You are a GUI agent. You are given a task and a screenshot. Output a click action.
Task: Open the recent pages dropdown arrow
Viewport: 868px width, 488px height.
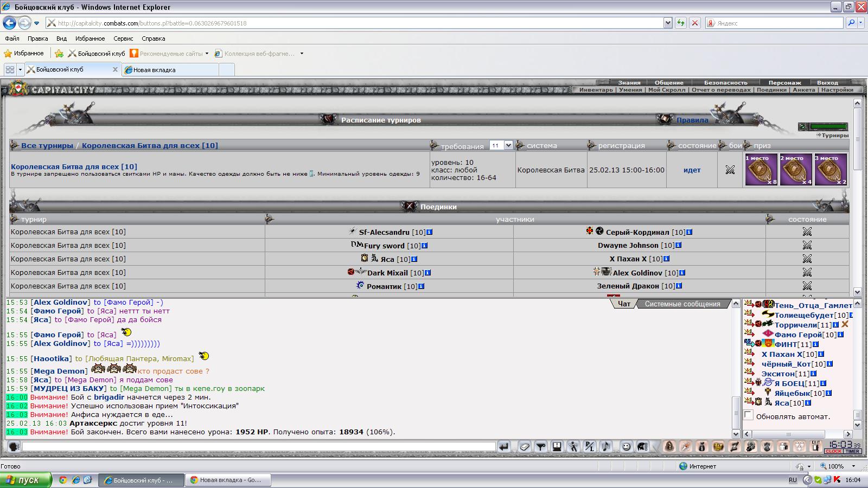[36, 23]
